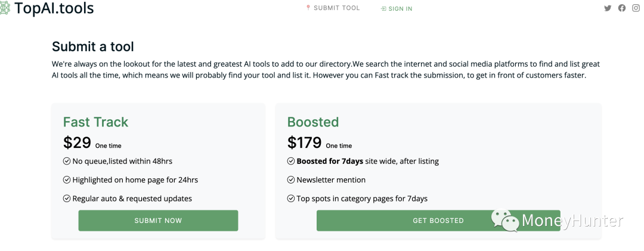
Task: Click the TopAI.tools logo icon
Action: pos(5,8)
